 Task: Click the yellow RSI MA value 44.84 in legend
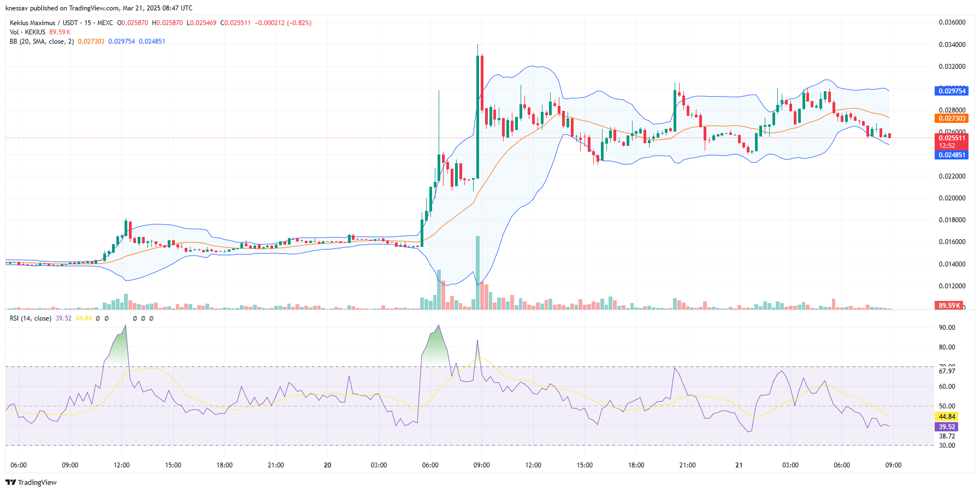point(84,318)
